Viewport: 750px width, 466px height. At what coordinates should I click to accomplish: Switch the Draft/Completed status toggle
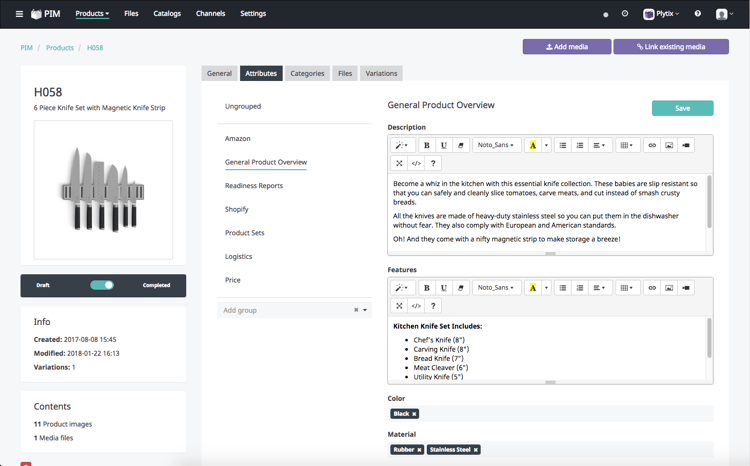pyautogui.click(x=102, y=285)
